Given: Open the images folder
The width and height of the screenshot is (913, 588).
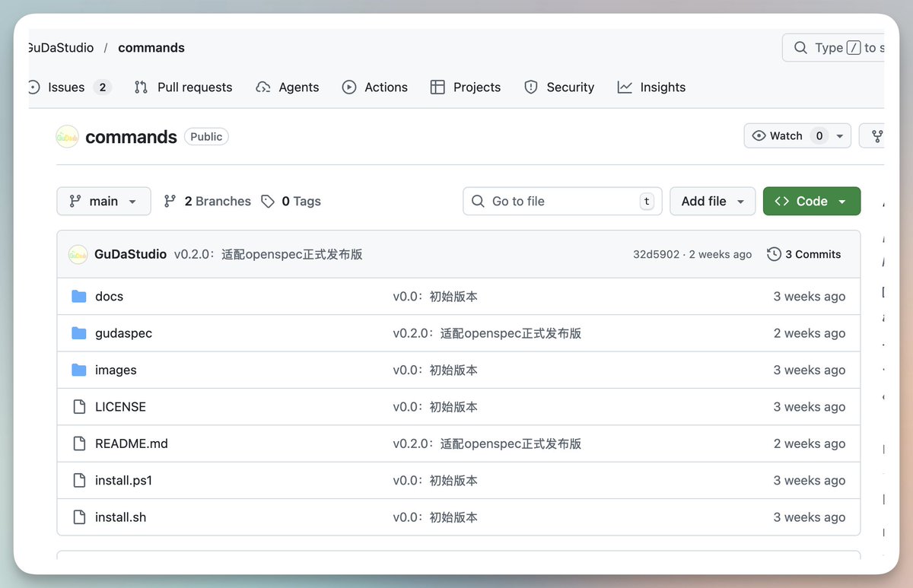Looking at the screenshot, I should pyautogui.click(x=116, y=370).
